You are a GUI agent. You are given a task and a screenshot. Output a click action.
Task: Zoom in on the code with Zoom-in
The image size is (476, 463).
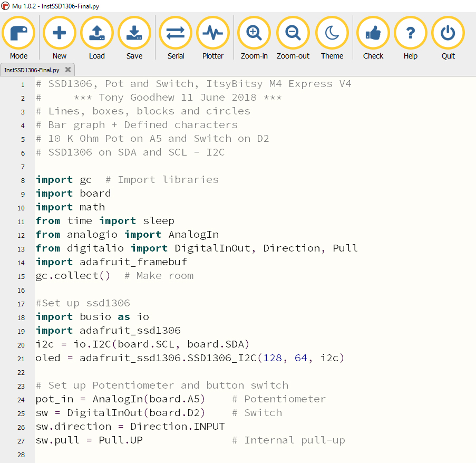click(254, 32)
